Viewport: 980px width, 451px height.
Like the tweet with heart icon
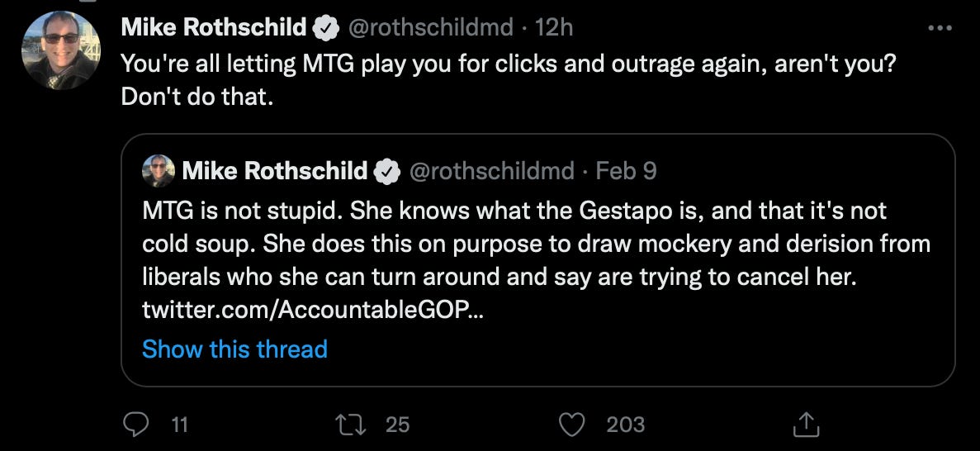pyautogui.click(x=570, y=425)
